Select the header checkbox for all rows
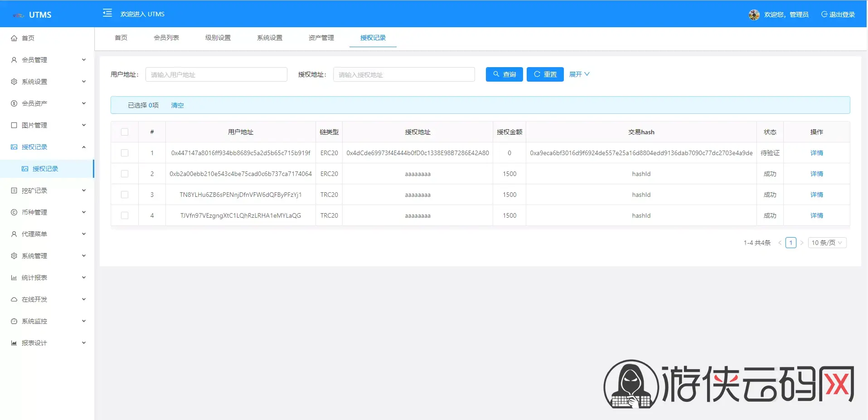868x420 pixels. [x=125, y=132]
